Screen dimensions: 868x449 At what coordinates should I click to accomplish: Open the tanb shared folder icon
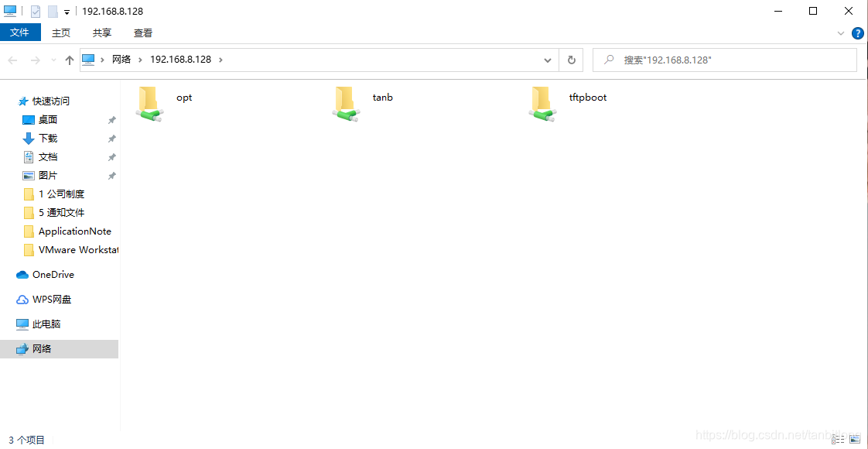point(346,104)
